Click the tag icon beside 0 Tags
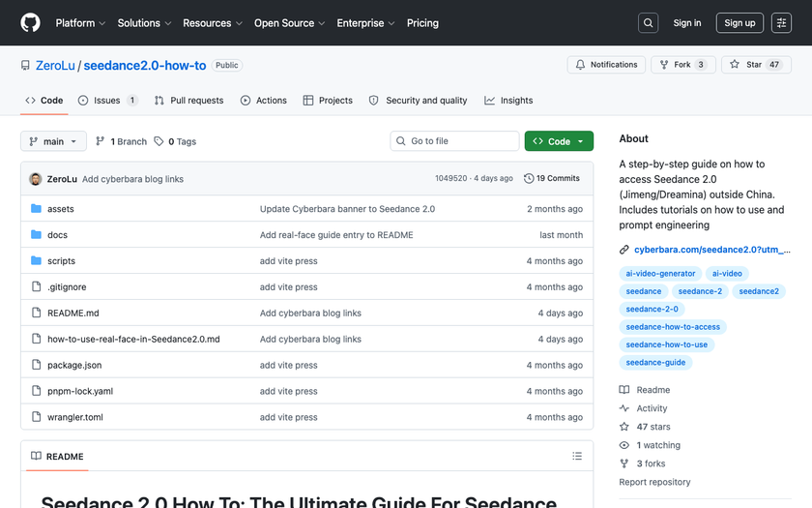The image size is (812, 508). click(x=159, y=141)
